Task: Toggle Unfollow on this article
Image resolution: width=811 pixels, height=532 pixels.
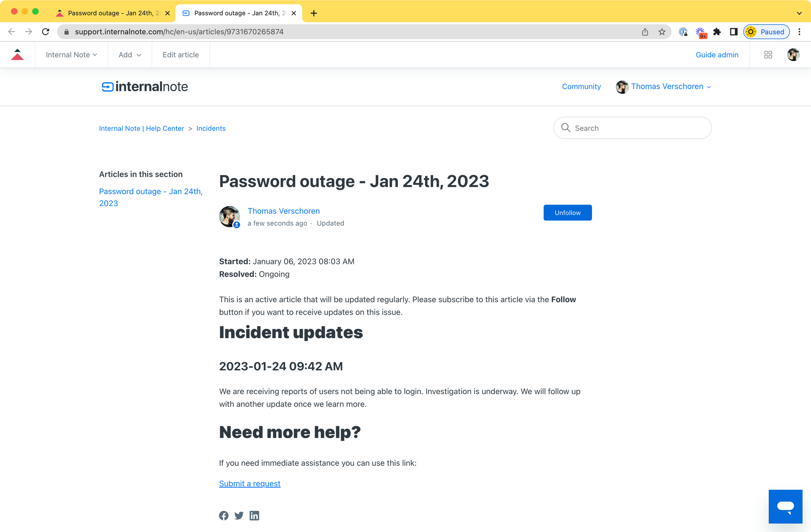Action: [567, 212]
